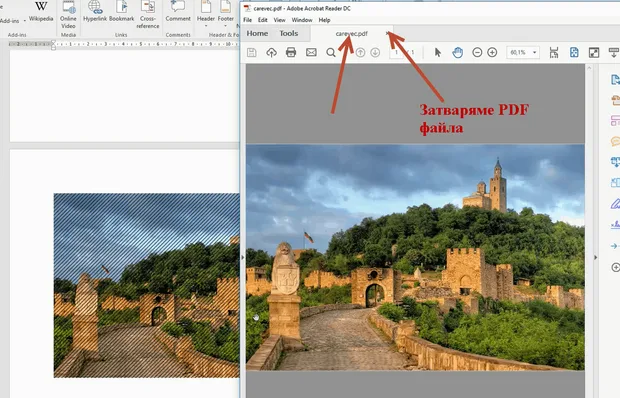
Task: Click the download-arrow icon at toolbar end
Action: (x=614, y=52)
